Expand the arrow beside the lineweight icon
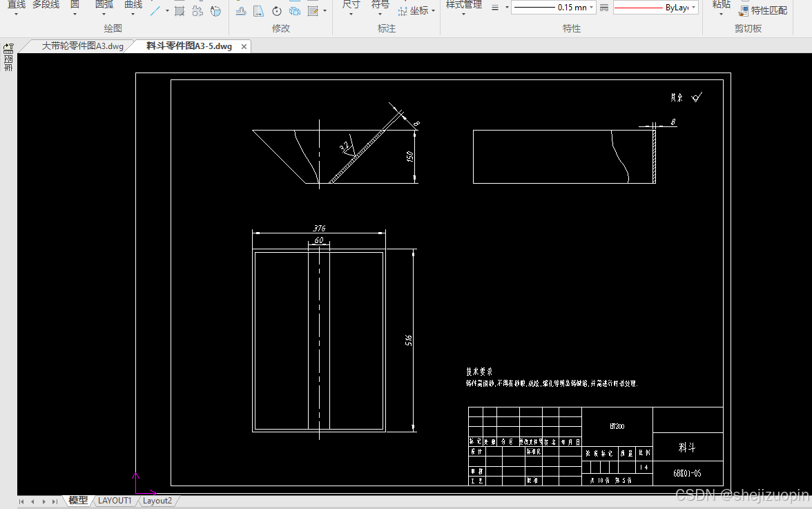Image resolution: width=812 pixels, height=509 pixels. (x=507, y=8)
